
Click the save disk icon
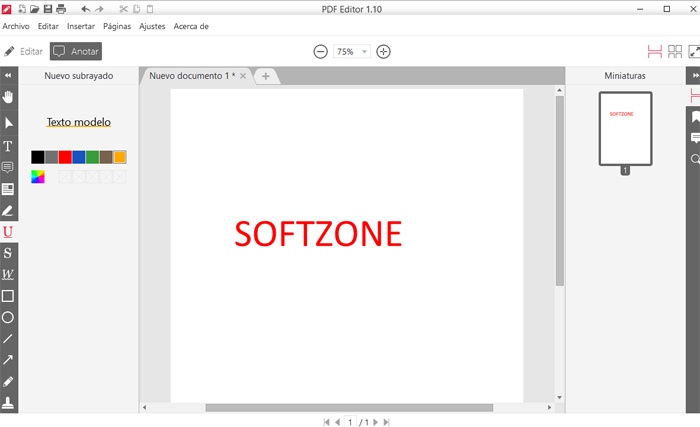48,9
